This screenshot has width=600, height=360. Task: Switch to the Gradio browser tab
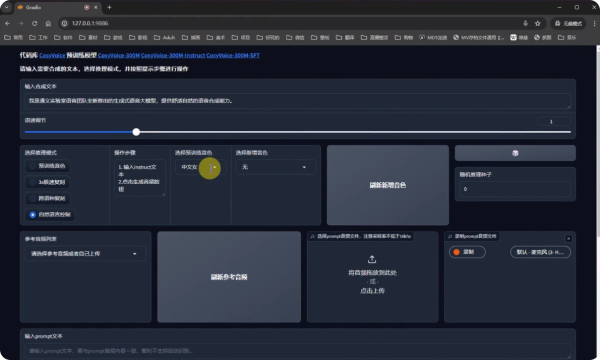pos(54,7)
